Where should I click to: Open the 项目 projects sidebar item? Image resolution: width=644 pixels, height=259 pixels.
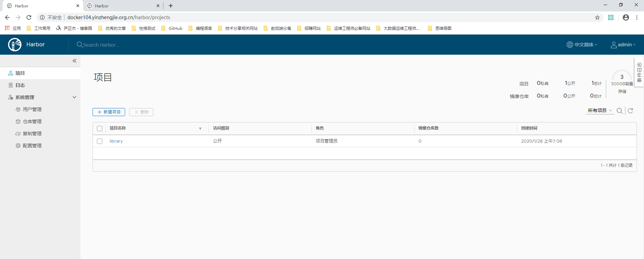(x=40, y=73)
